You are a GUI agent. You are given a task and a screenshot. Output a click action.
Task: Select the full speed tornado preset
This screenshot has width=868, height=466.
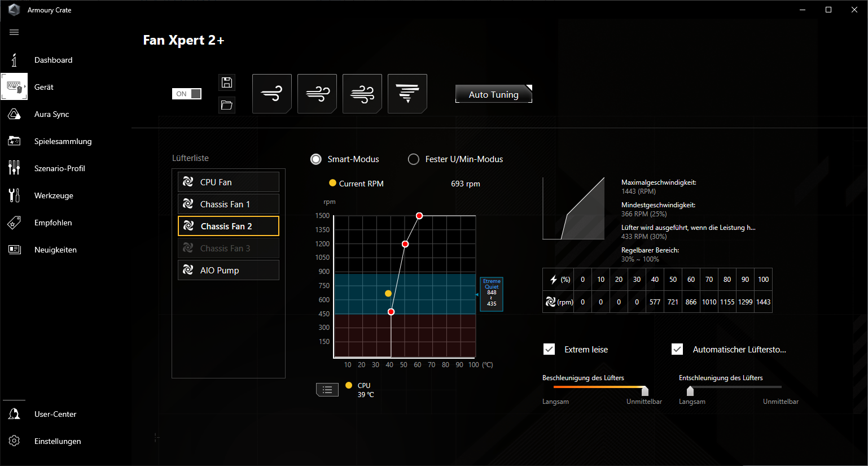[x=407, y=94]
